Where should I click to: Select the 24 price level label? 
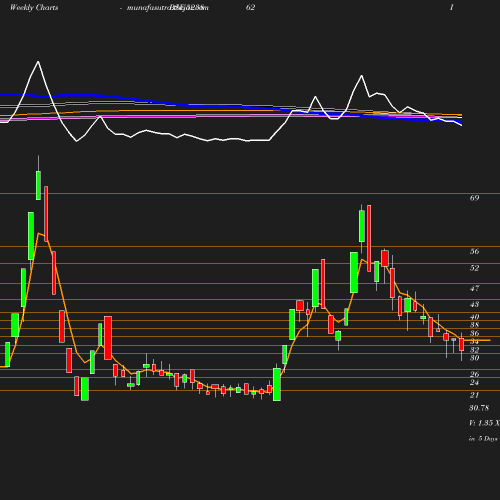474,382
